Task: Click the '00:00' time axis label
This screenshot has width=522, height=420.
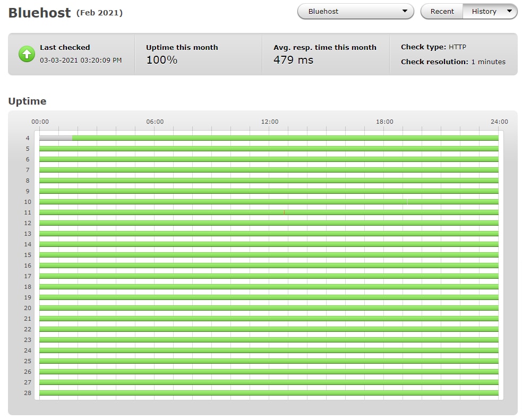Action: [x=40, y=122]
